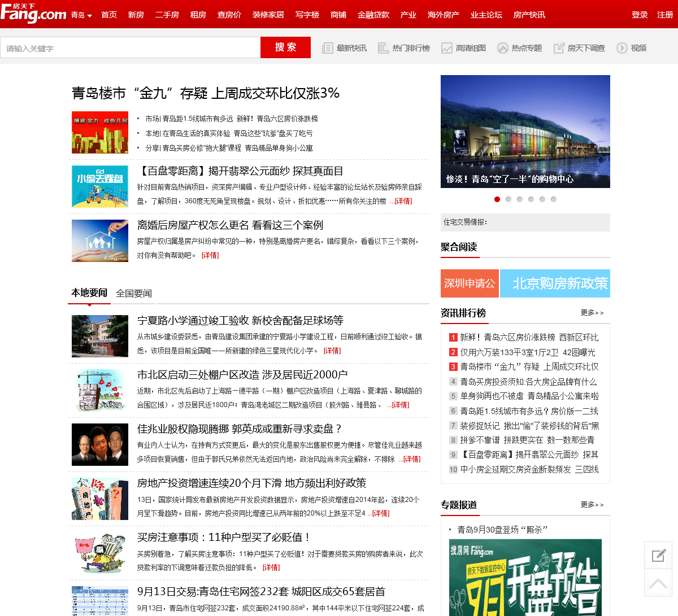This screenshot has height=616, width=678.
Task: Click the 登录 link
Action: click(x=640, y=15)
